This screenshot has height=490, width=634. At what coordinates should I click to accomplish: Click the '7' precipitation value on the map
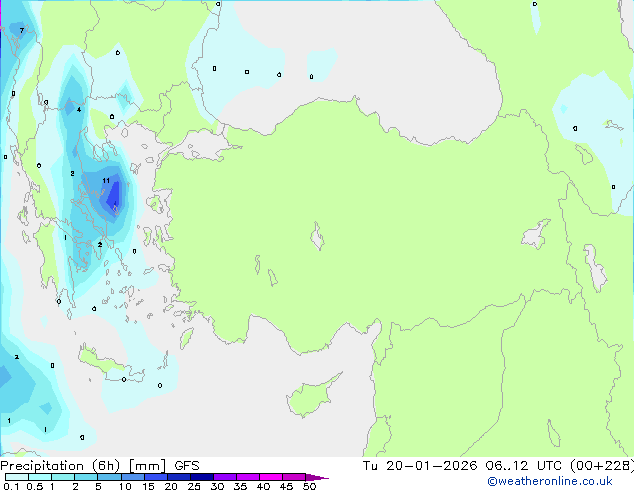point(22,30)
